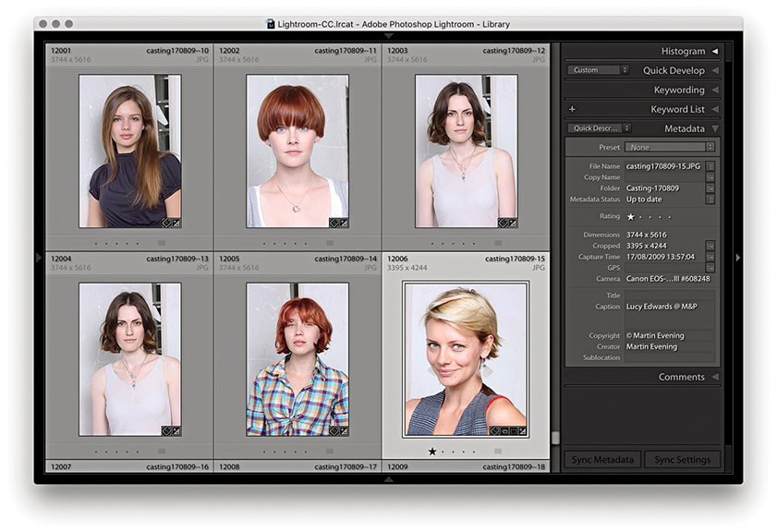Image resolution: width=777 pixels, height=532 pixels.
Task: Click the Sync Settings button
Action: (x=682, y=460)
